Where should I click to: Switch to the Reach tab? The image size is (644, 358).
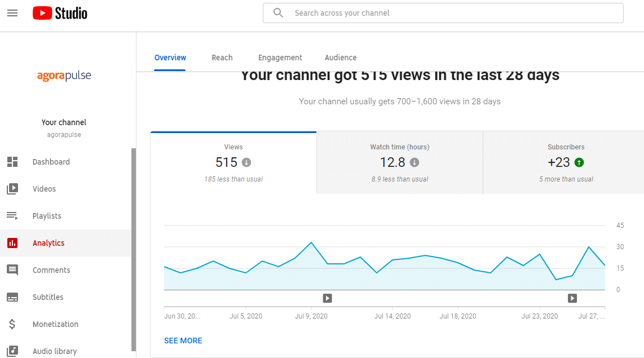(x=222, y=58)
